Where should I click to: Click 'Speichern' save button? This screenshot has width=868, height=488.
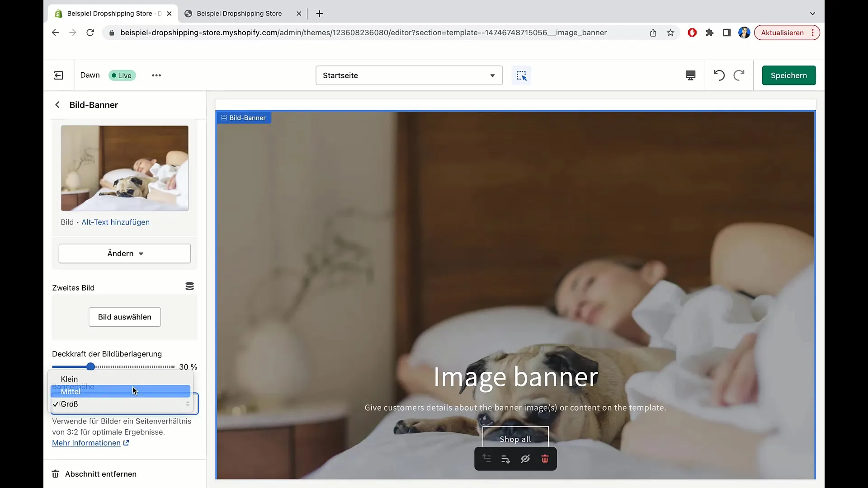789,75
